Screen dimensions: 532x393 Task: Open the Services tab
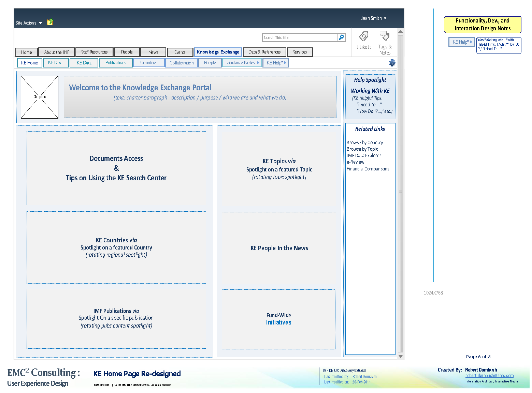click(x=300, y=52)
